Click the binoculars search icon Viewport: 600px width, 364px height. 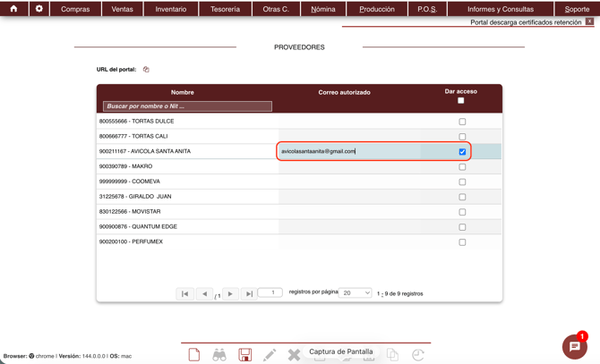coord(219,355)
